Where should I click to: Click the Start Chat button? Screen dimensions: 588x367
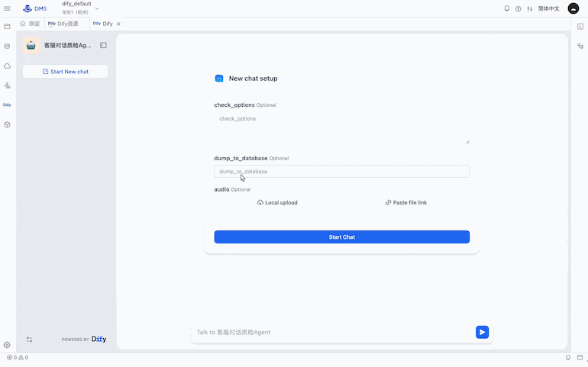click(x=341, y=237)
